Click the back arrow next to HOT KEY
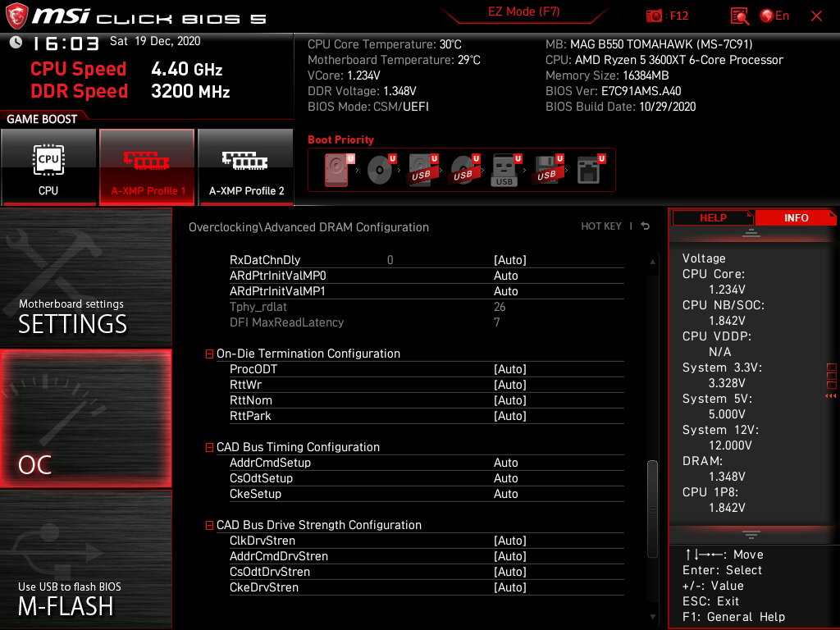 [645, 226]
